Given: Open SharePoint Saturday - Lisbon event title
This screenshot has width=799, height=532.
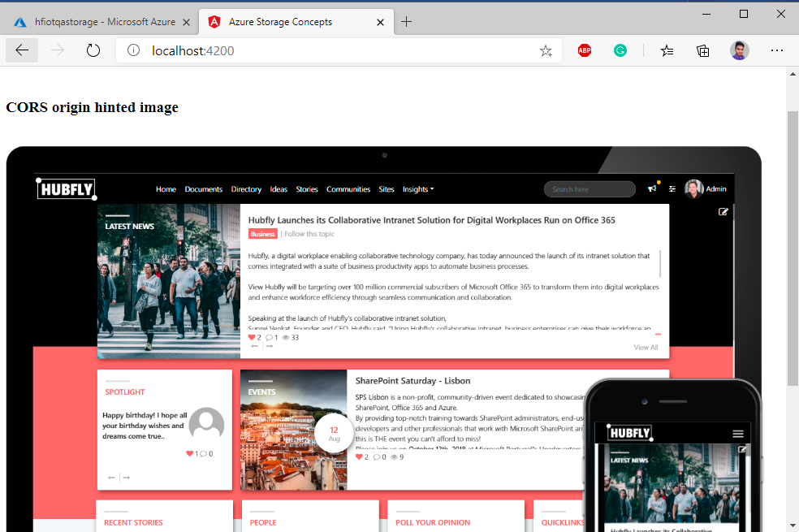Looking at the screenshot, I should click(x=412, y=381).
